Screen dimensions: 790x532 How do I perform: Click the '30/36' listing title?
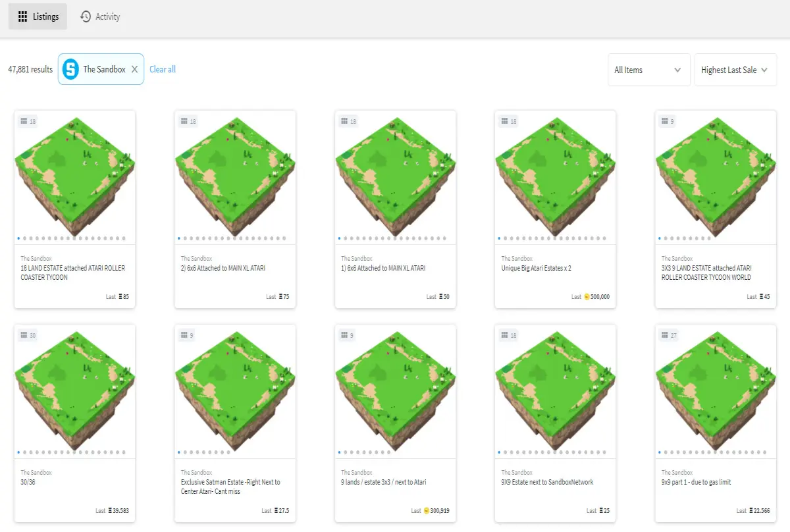click(28, 482)
